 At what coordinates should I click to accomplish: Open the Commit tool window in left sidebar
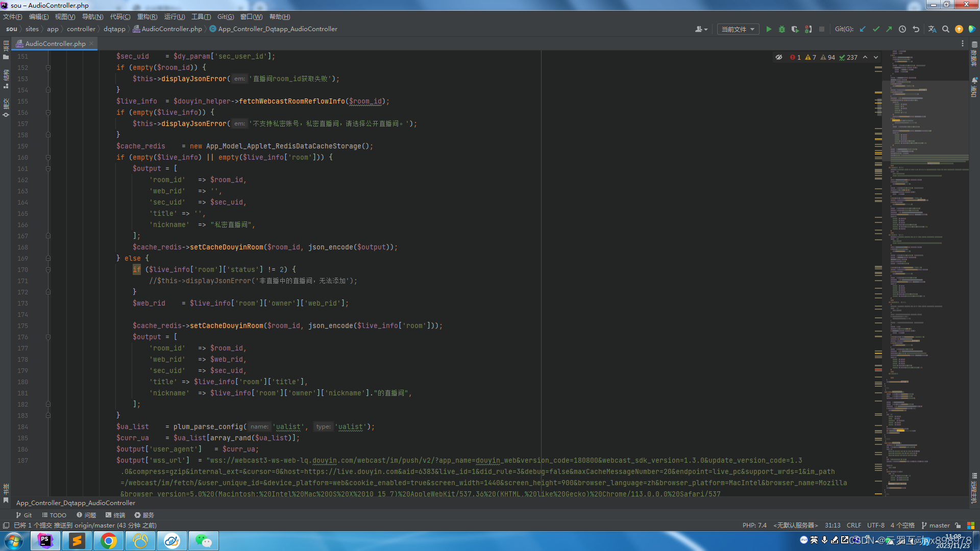coord(6,108)
